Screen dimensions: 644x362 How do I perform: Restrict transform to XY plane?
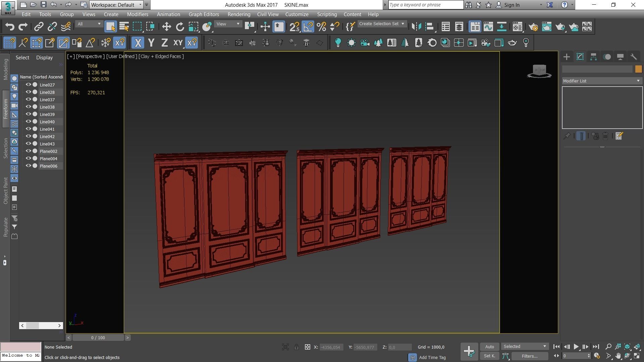tap(178, 43)
